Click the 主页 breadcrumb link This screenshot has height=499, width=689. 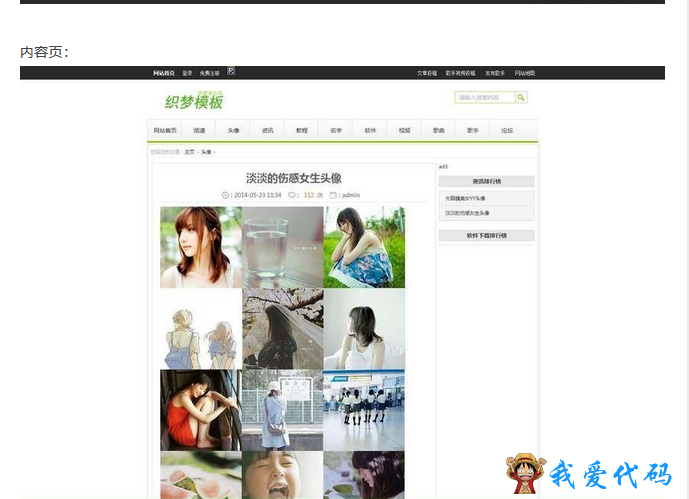point(189,152)
